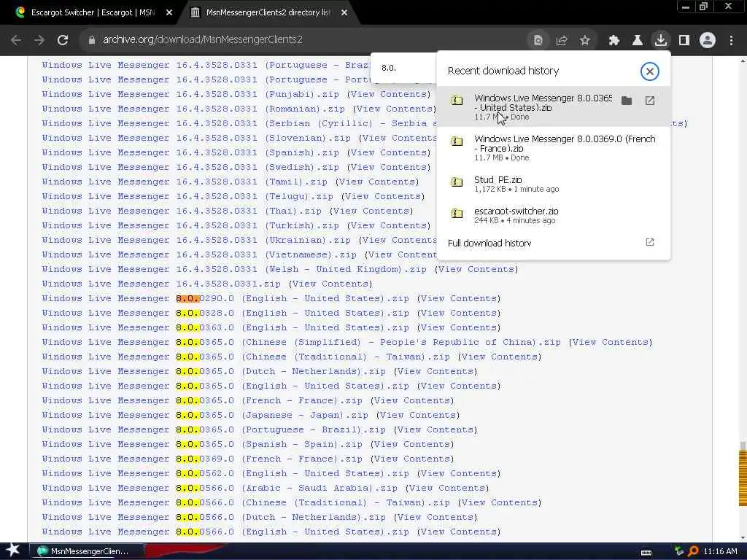The width and height of the screenshot is (747, 560).
Task: Bookmark this page with the star icon
Action: [585, 41]
